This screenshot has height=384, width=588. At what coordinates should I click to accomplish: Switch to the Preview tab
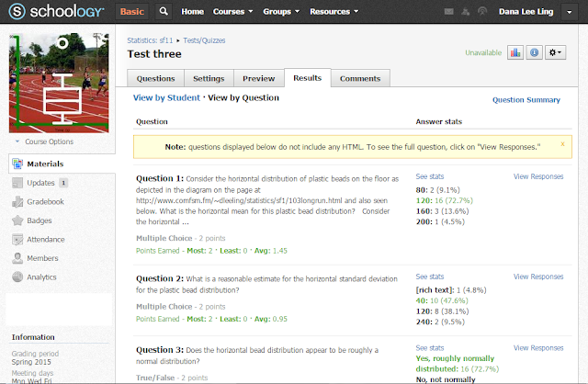(x=259, y=78)
